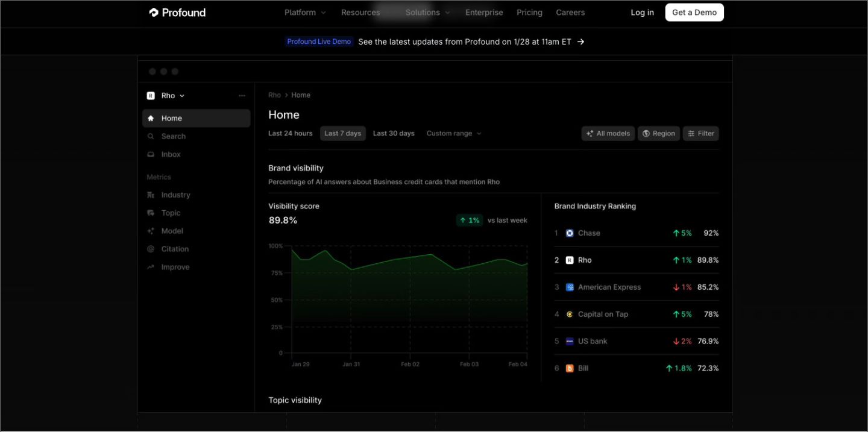Screen dimensions: 868x432
Task: Click the Industry buildings icon
Action: tap(151, 195)
